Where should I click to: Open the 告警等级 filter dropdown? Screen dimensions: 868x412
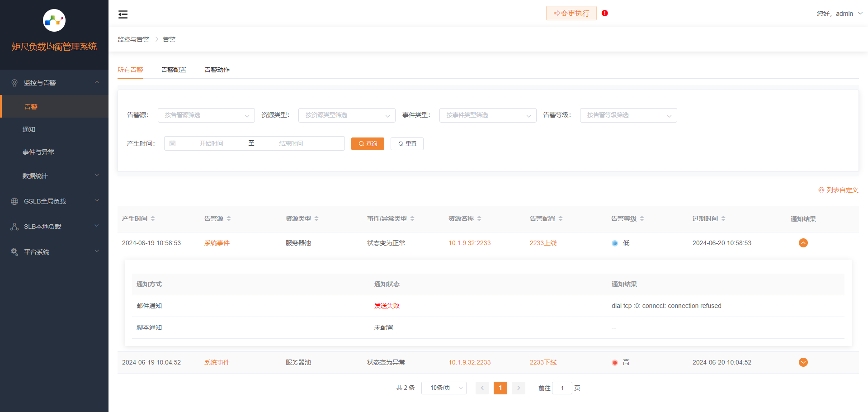point(628,115)
